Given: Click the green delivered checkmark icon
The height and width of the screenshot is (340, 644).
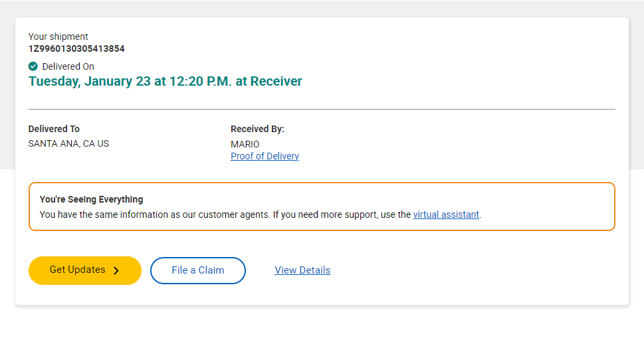Looking at the screenshot, I should (33, 66).
